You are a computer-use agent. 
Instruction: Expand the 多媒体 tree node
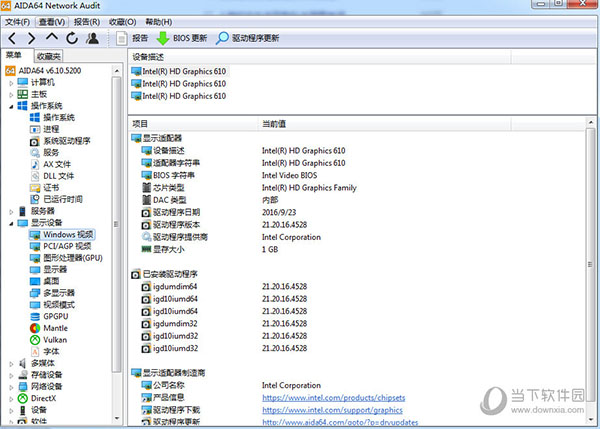pyautogui.click(x=11, y=364)
